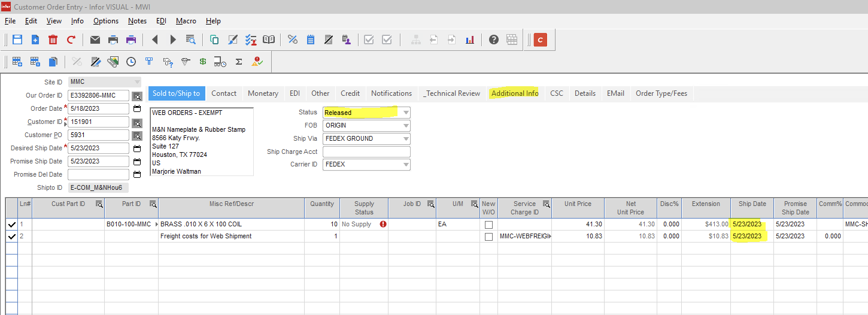Toggle New W/O checkbox for line 1
Image resolution: width=868 pixels, height=315 pixels.
pos(488,225)
